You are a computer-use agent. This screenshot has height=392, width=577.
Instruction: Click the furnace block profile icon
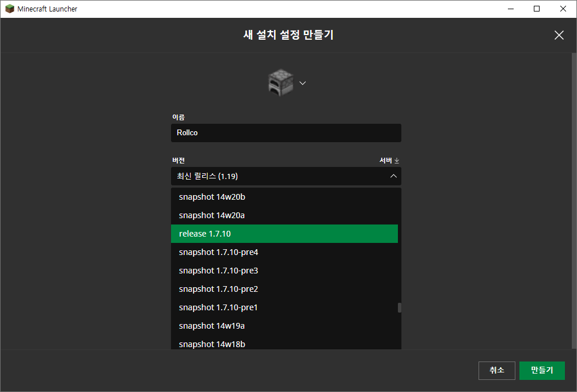(281, 83)
